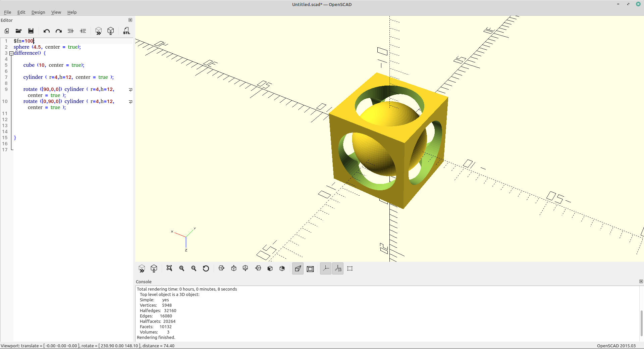
Task: Create a new file from editor toolbar
Action: click(7, 31)
